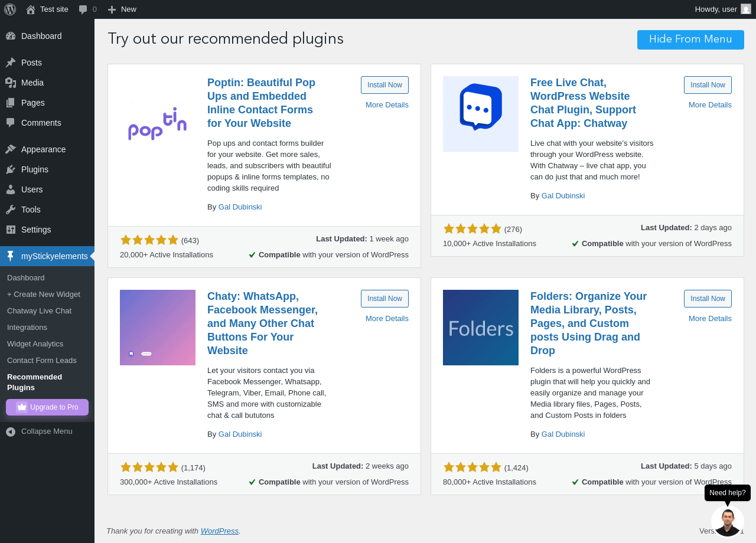Click the Settings sliders icon
756x543 pixels.
11,230
